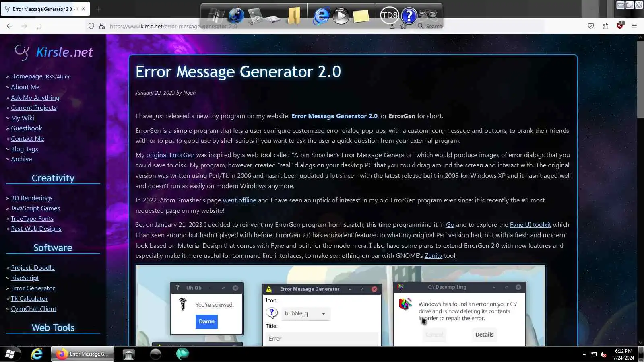Open the Windows Start menu
The image size is (644, 362).
coord(10,354)
